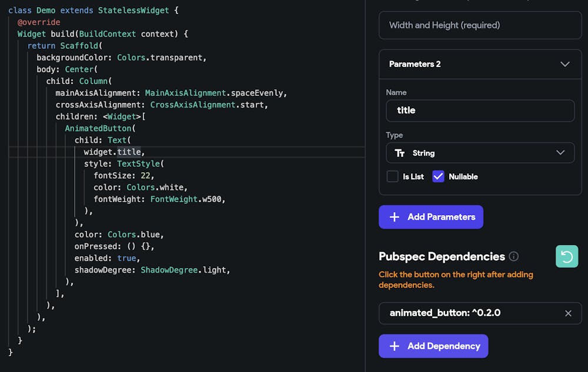Click the Name field containing title
Image resolution: width=588 pixels, height=372 pixels.
[480, 110]
